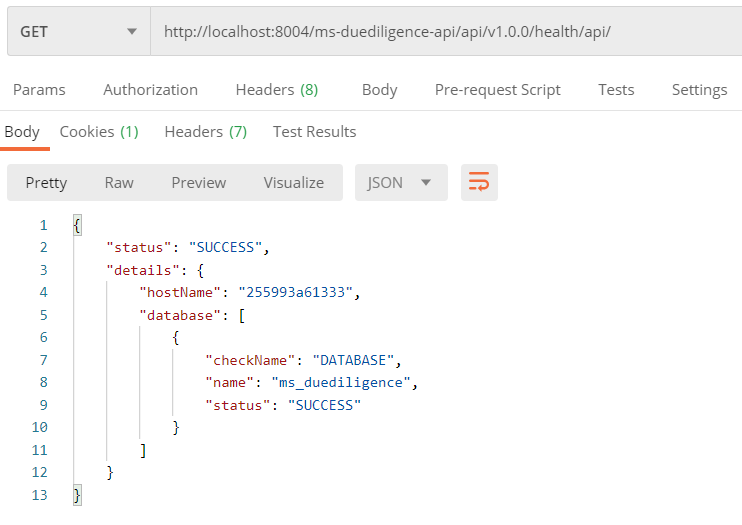Open the Authorization tab

pyautogui.click(x=150, y=89)
